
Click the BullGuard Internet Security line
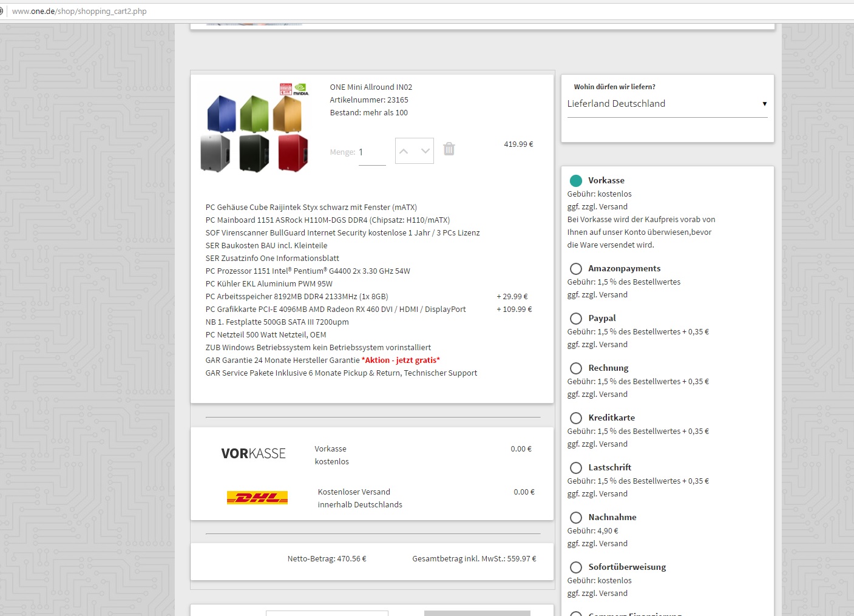pos(342,233)
